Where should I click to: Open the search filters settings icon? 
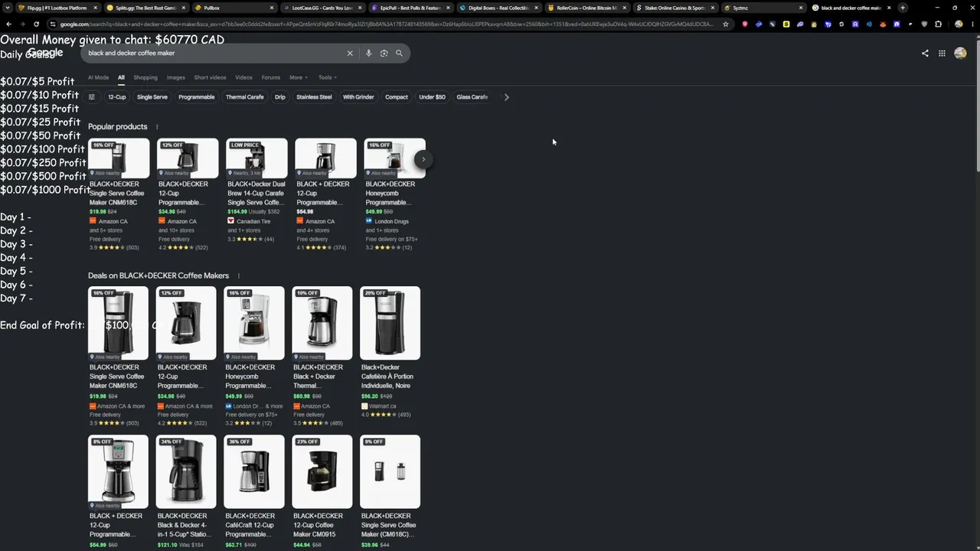coord(92,97)
